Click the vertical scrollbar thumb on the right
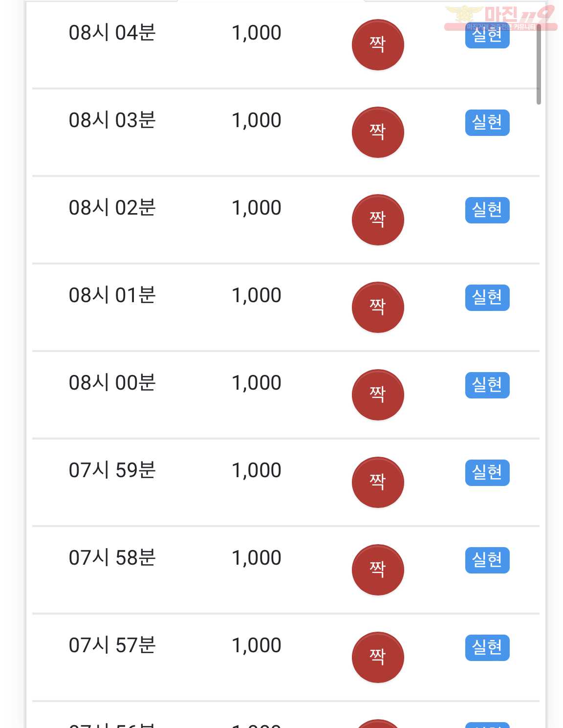This screenshot has height=728, width=563. pyautogui.click(x=539, y=64)
